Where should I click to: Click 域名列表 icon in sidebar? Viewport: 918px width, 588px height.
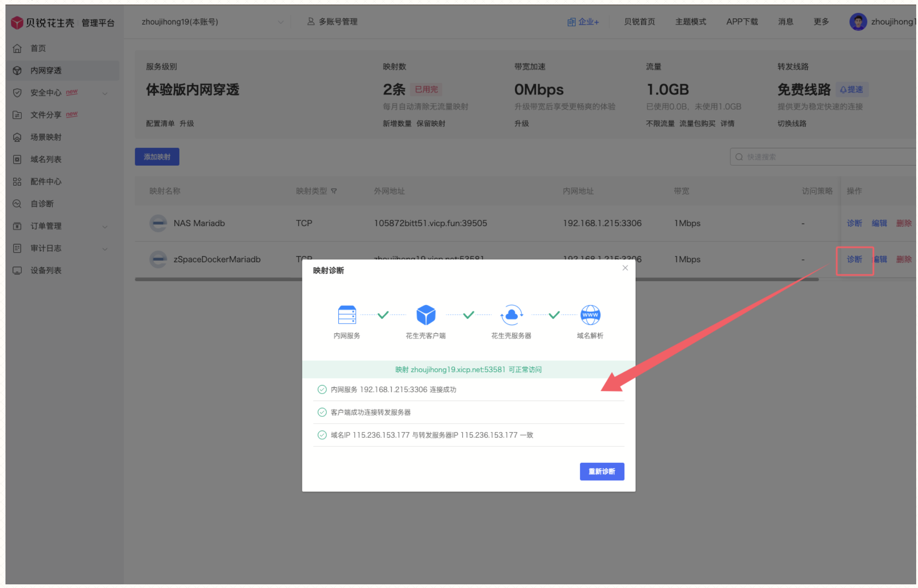pyautogui.click(x=17, y=159)
